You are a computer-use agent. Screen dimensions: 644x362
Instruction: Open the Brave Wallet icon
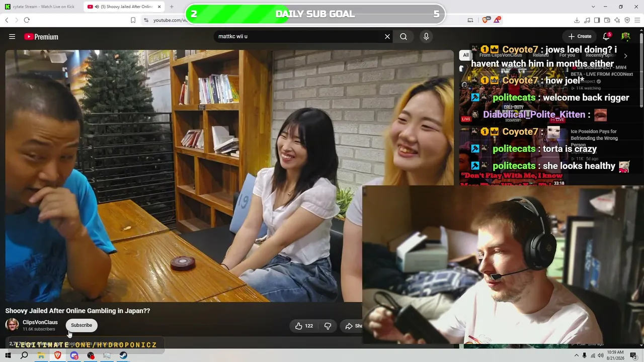pyautogui.click(x=607, y=20)
